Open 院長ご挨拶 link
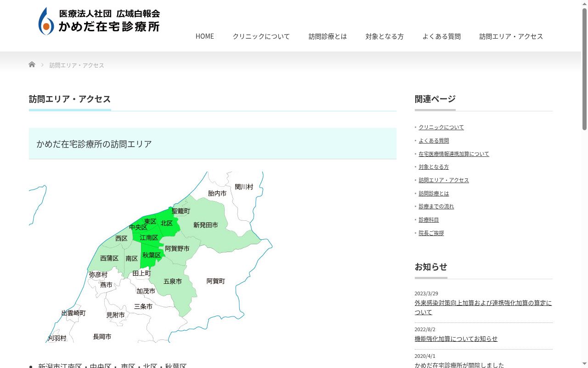The height and width of the screenshot is (368, 588). 431,233
